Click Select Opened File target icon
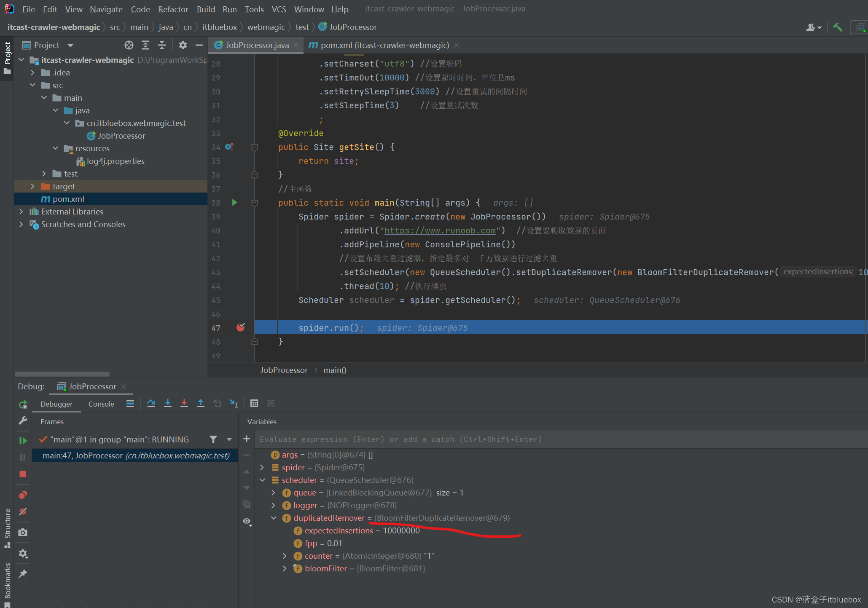The image size is (868, 608). 129,45
